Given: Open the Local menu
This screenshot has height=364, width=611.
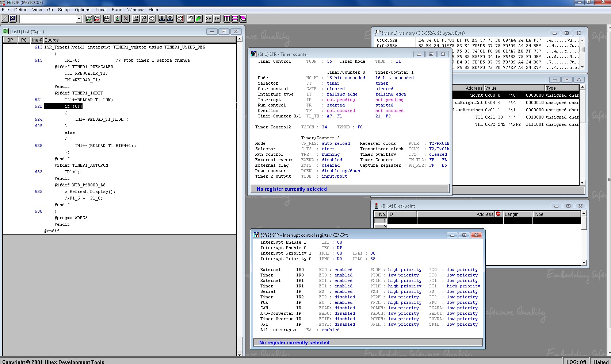Looking at the screenshot, I should click(101, 10).
